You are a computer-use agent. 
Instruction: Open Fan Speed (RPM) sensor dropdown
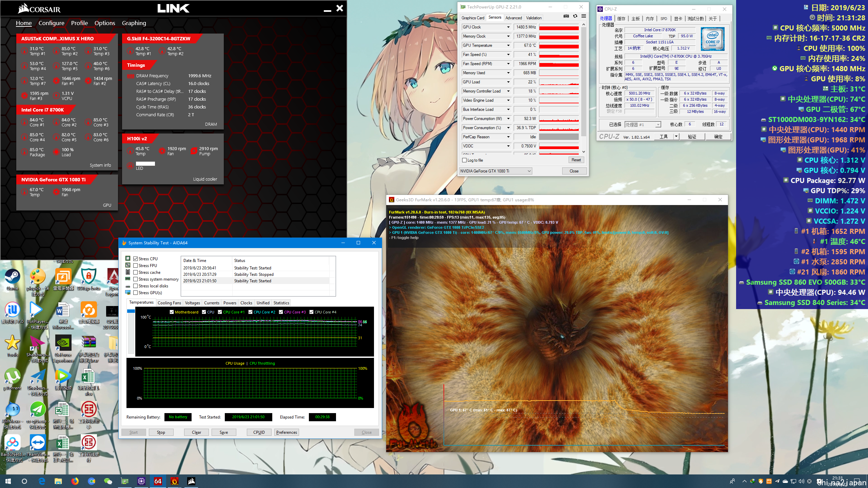coord(508,64)
